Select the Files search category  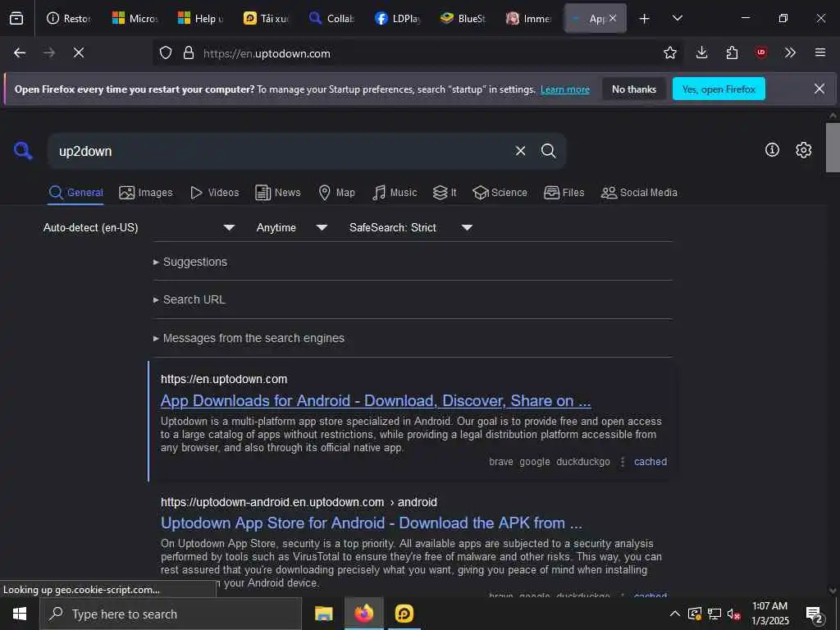click(564, 193)
